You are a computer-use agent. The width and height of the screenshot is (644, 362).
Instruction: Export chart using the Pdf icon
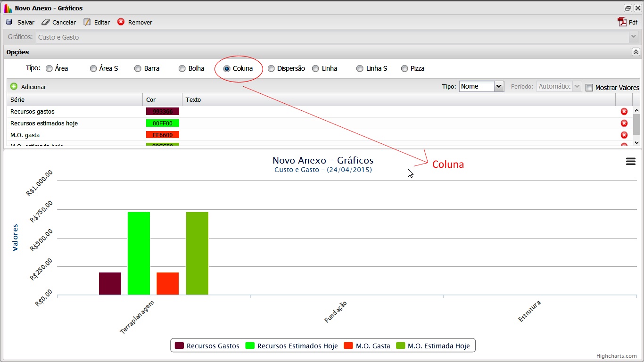click(622, 22)
